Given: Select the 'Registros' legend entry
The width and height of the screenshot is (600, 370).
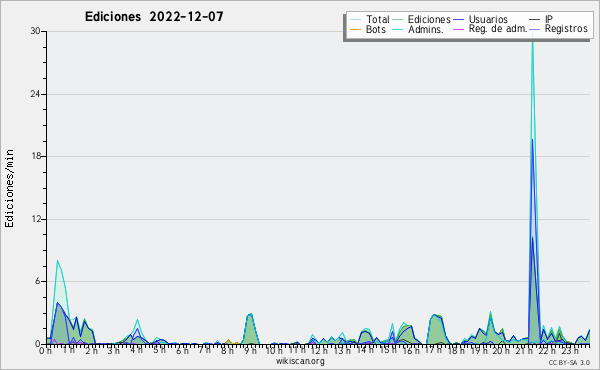Looking at the screenshot, I should (566, 29).
